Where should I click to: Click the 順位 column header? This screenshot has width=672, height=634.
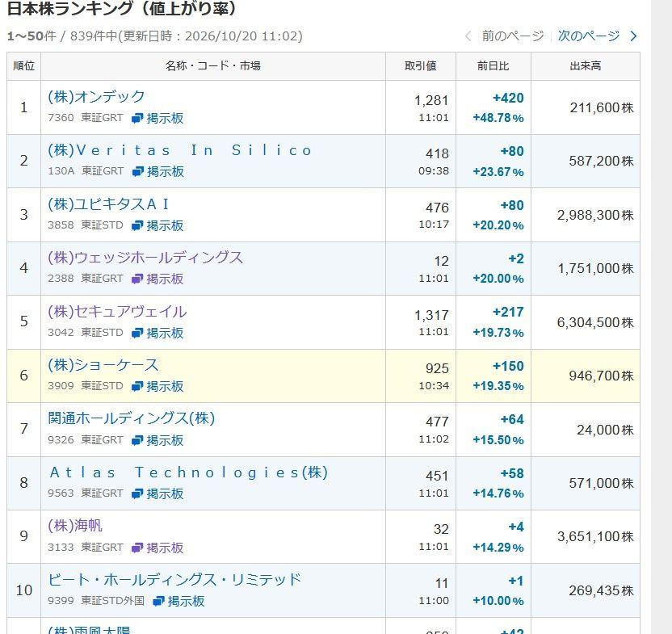pyautogui.click(x=23, y=66)
